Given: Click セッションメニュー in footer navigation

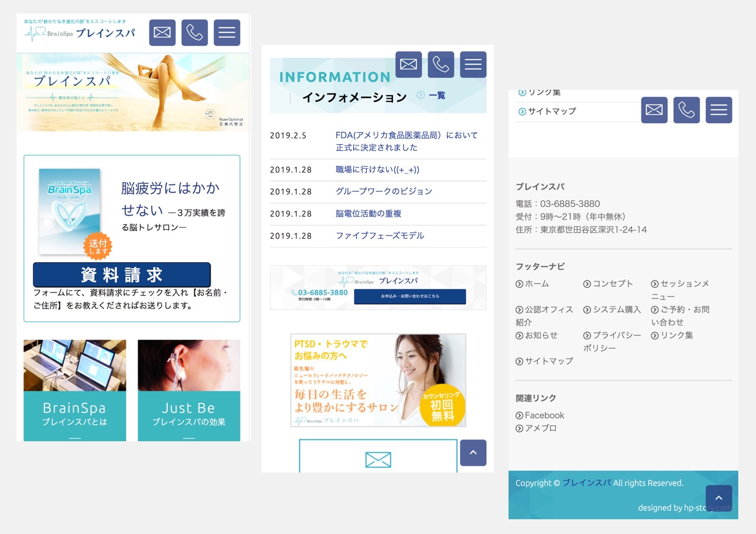Looking at the screenshot, I should [x=680, y=290].
